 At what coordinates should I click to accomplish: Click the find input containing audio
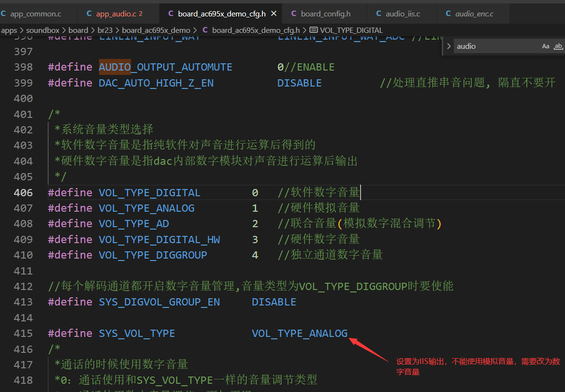(497, 46)
